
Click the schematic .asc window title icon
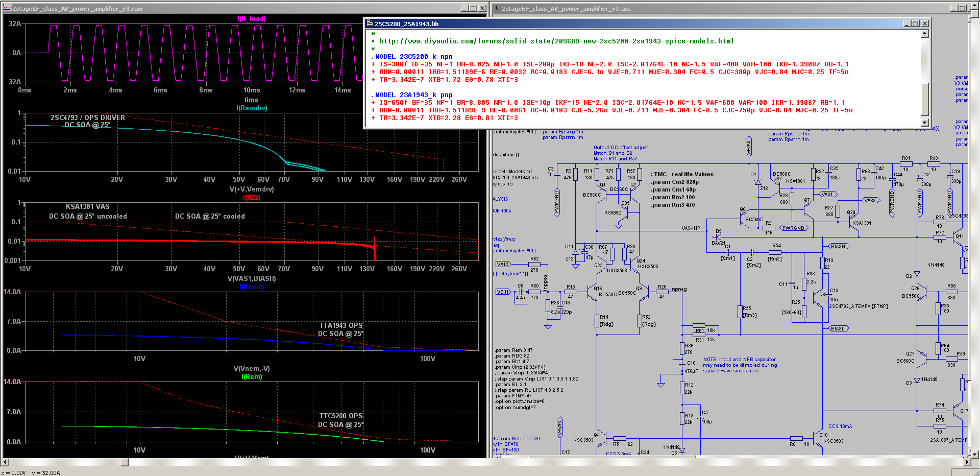coord(497,8)
